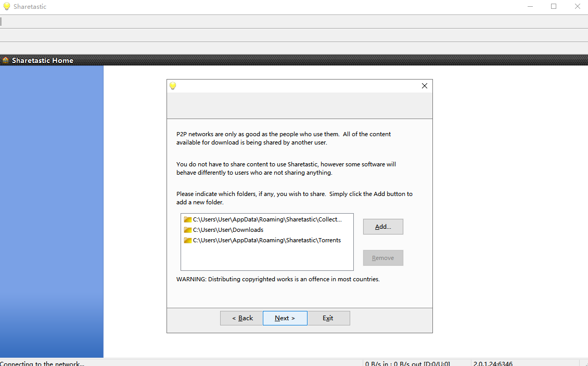Close the Sharetastic main window

coord(577,6)
